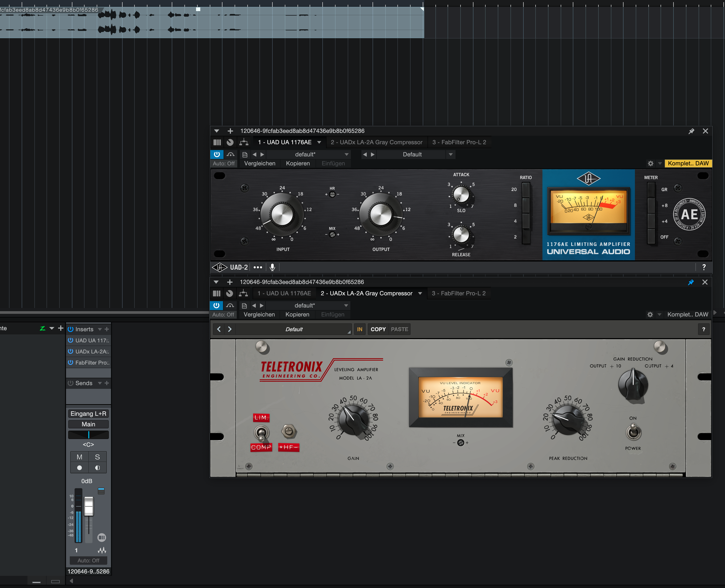Click the channel volume fader handle
The width and height of the screenshot is (725, 588).
89,506
